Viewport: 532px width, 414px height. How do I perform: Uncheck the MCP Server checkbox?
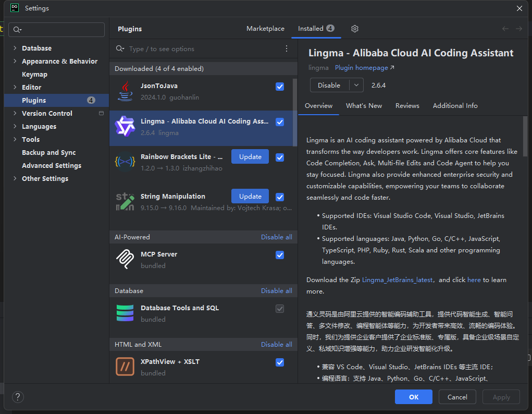pyautogui.click(x=280, y=255)
